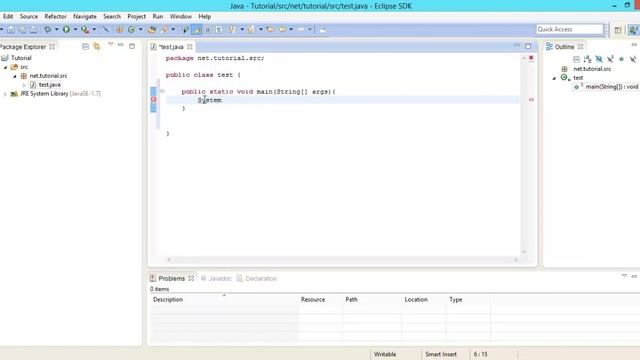Collapse all in the Outline view
The width and height of the screenshot is (640, 360).
tap(576, 59)
